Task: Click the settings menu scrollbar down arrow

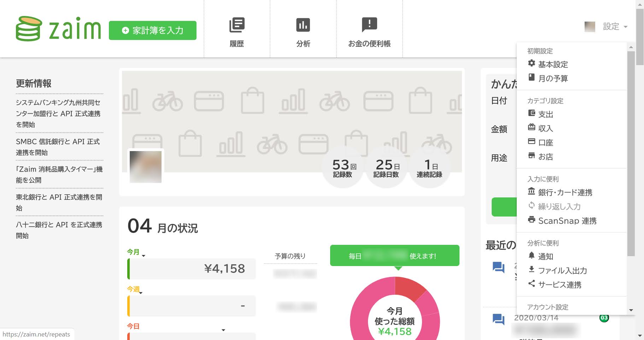Action: 631,310
